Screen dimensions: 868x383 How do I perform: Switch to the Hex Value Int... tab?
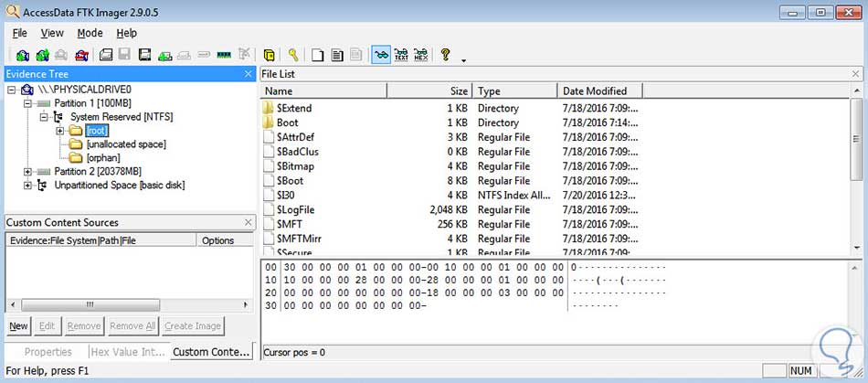coord(128,352)
